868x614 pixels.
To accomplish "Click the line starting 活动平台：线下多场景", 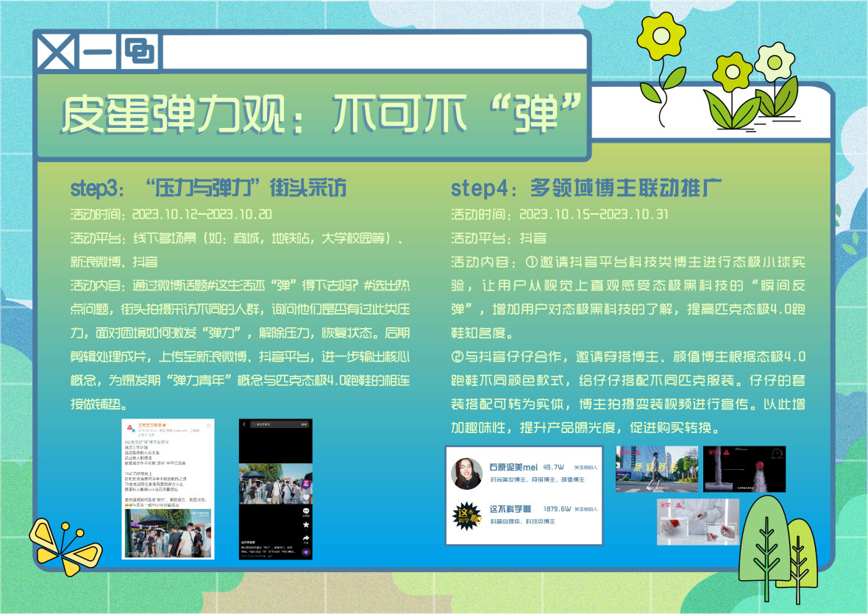I will pos(236,238).
